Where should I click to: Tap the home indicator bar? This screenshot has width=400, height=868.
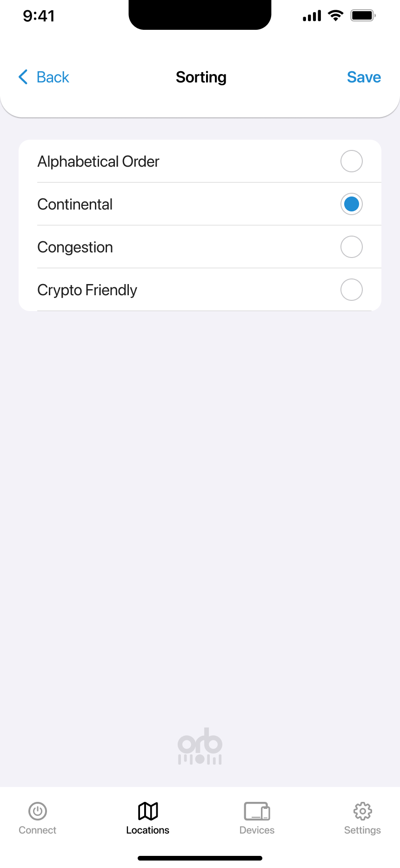(x=200, y=858)
